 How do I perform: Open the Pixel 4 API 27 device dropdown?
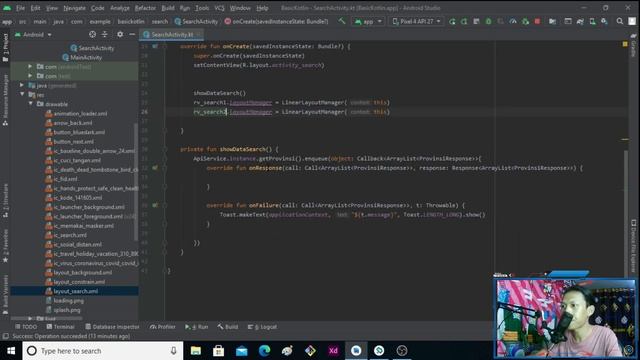click(x=416, y=21)
